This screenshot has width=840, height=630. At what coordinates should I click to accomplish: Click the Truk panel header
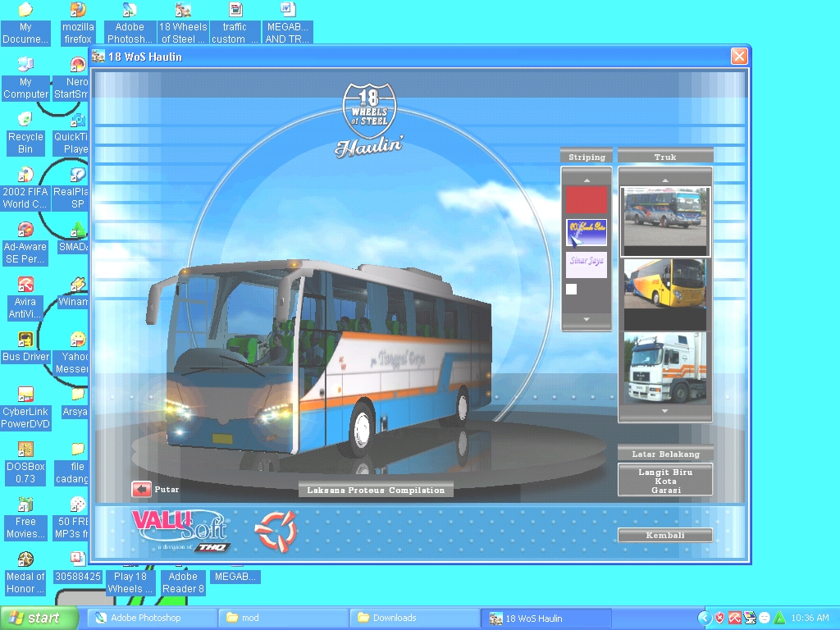[665, 157]
